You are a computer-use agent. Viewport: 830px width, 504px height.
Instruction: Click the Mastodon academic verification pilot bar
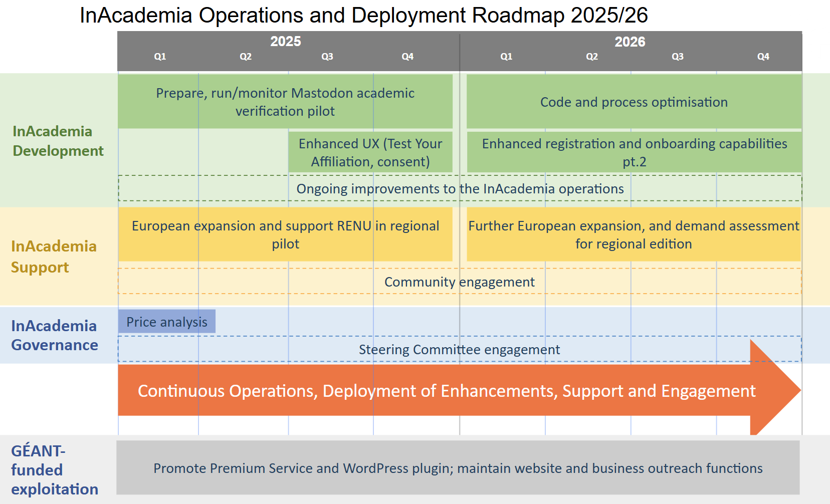(x=285, y=102)
